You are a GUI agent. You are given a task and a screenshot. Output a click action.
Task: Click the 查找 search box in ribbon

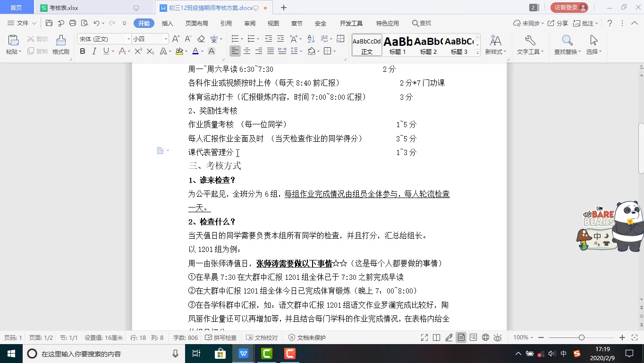(x=422, y=23)
